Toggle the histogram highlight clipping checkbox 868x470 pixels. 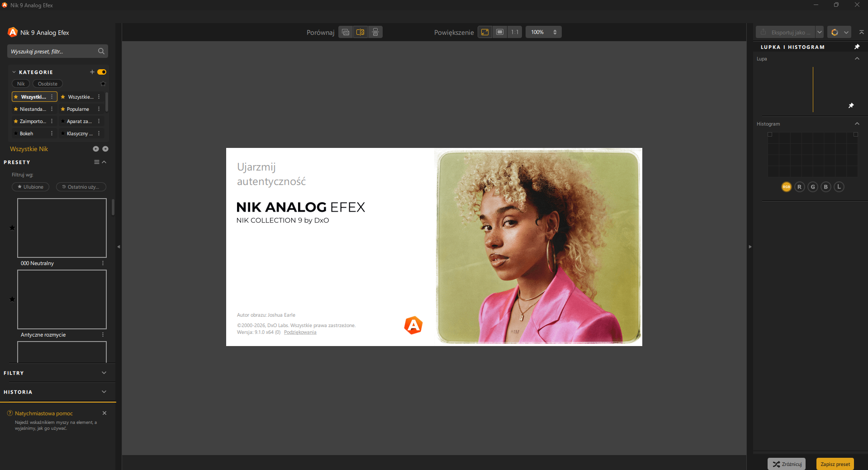pyautogui.click(x=855, y=134)
